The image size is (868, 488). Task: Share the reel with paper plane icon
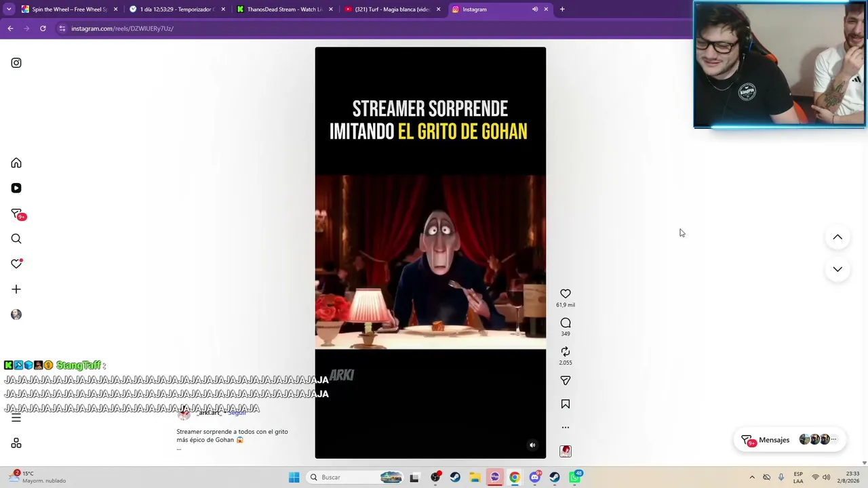coord(566,381)
